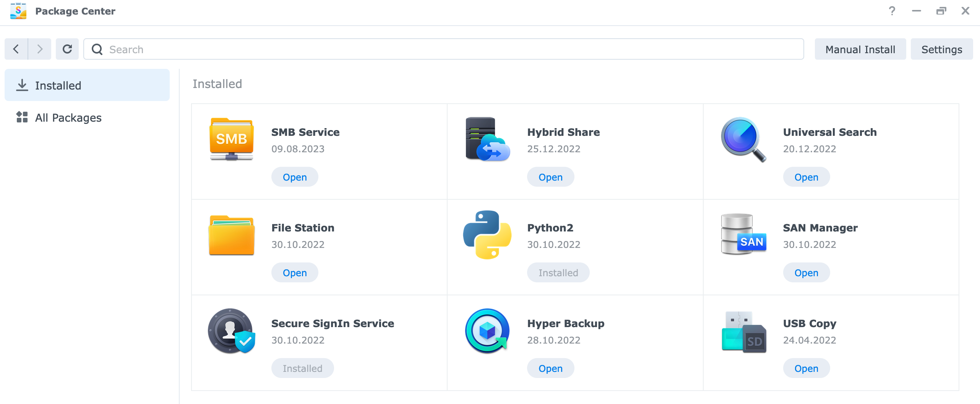Click the Hybrid Share date 25.12.2022
This screenshot has height=404, width=980.
553,149
